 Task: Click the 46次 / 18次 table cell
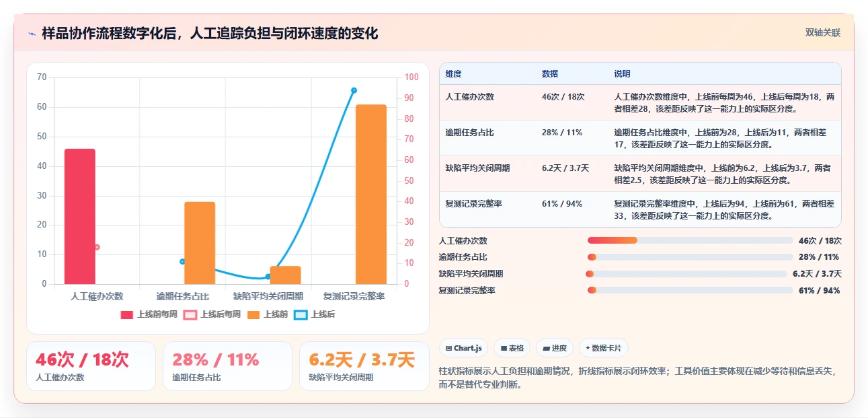(563, 97)
